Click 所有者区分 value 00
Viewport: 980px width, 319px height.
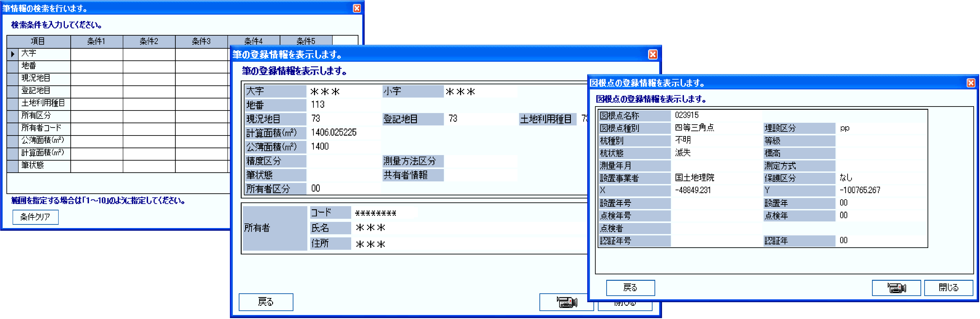tap(315, 188)
